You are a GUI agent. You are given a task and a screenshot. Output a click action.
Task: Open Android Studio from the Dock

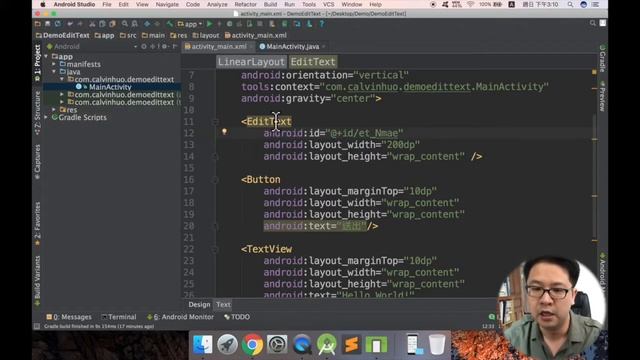tap(327, 344)
